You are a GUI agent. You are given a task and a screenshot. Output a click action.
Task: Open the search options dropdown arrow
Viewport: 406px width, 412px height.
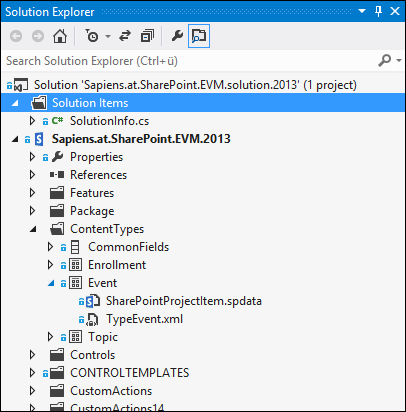399,61
